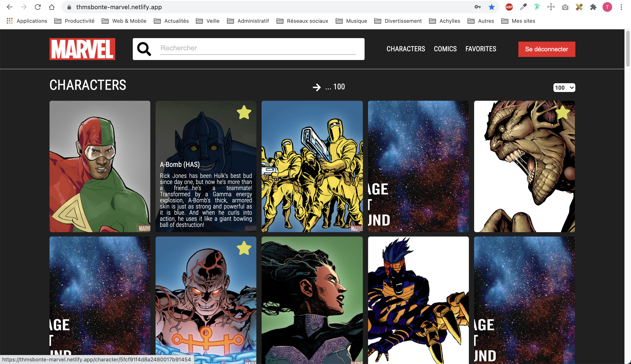Open the blue and orange clawed creature card
The height and width of the screenshot is (364, 631).
(418, 300)
